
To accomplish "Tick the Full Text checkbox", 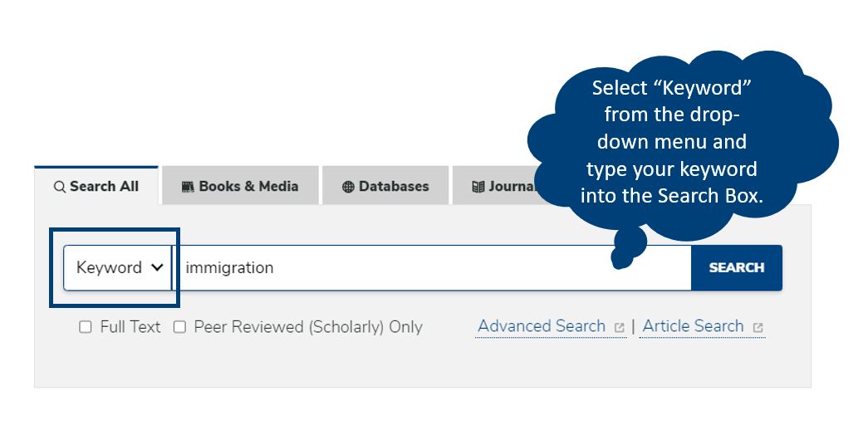I will [86, 327].
